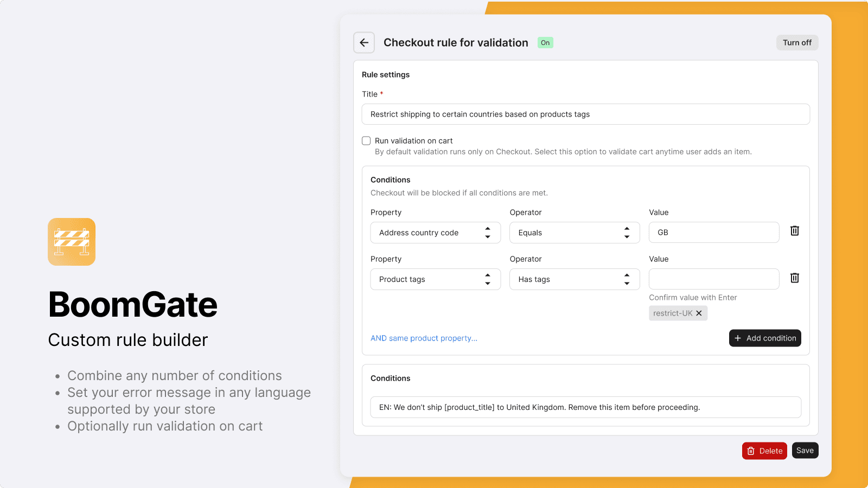Remove the restrict-UK tag

point(699,313)
